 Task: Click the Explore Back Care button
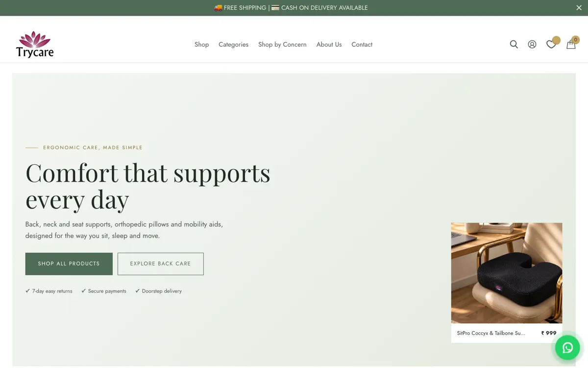point(161,264)
